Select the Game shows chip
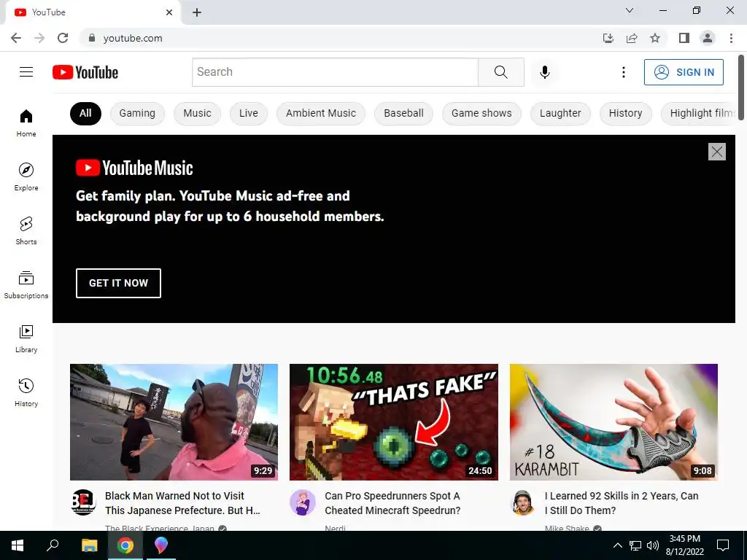The image size is (747, 560). (481, 113)
